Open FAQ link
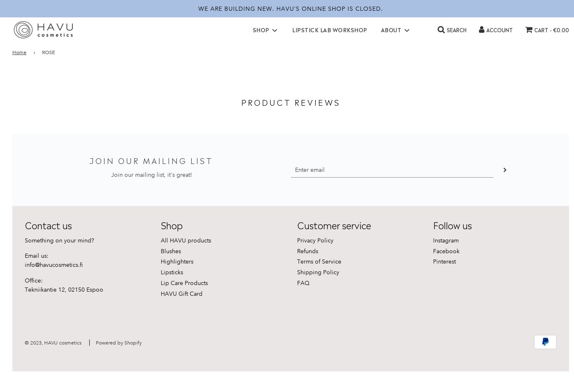 click(x=303, y=283)
